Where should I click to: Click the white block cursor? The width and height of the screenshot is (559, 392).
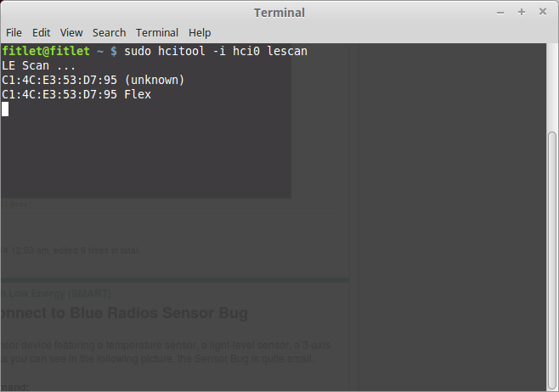(x=5, y=109)
